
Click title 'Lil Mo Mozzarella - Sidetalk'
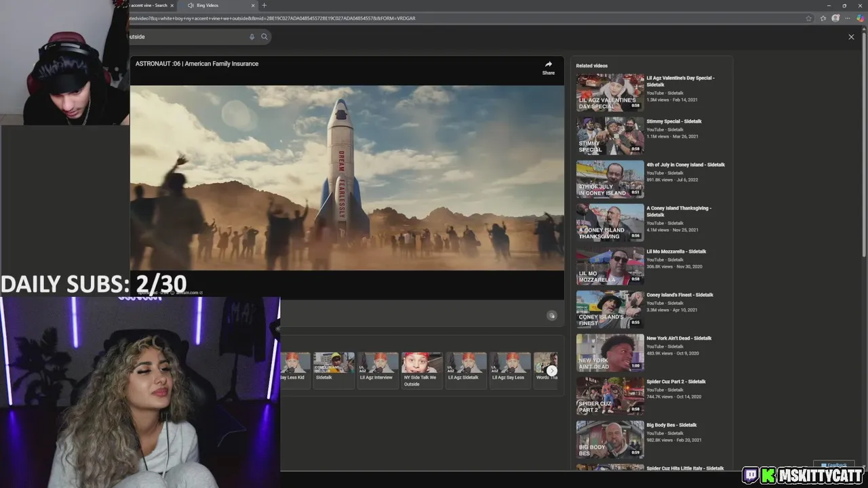(x=676, y=251)
